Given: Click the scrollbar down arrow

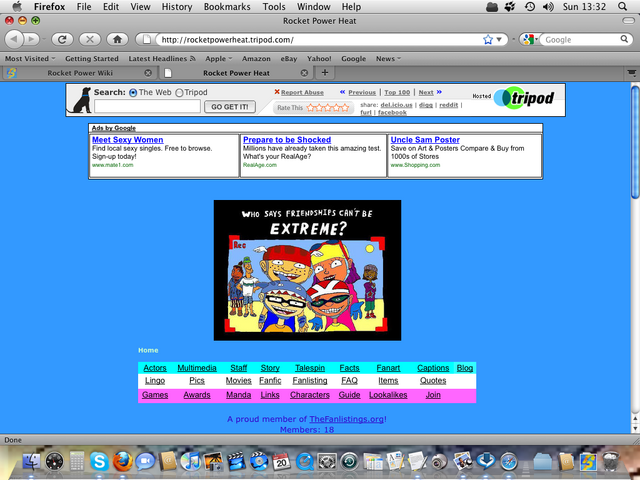Looking at the screenshot, I should pos(635,428).
